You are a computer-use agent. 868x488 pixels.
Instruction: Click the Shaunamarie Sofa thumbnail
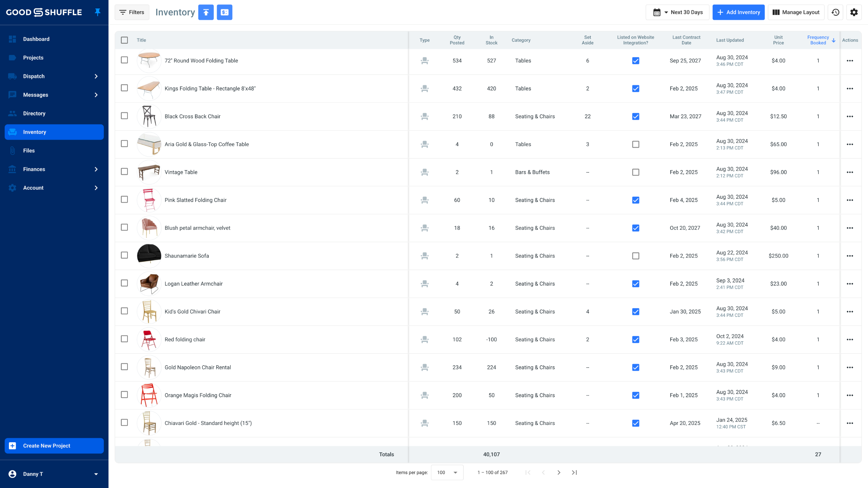[149, 256]
